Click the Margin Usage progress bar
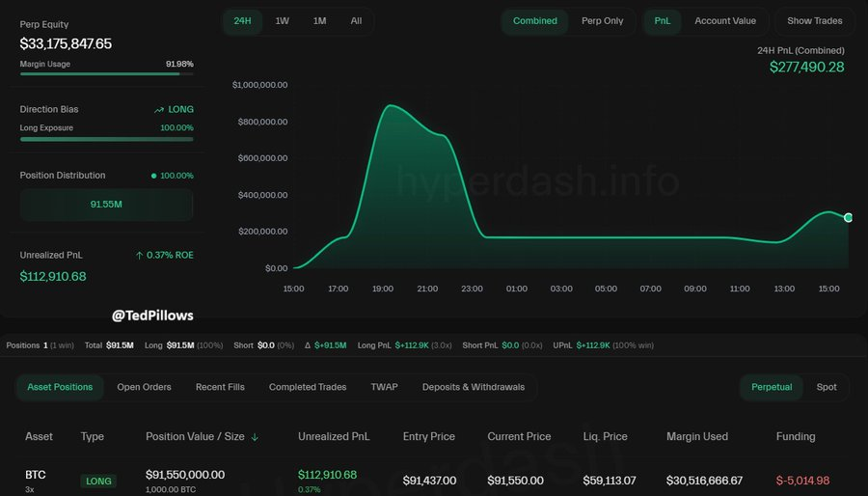 [x=106, y=73]
